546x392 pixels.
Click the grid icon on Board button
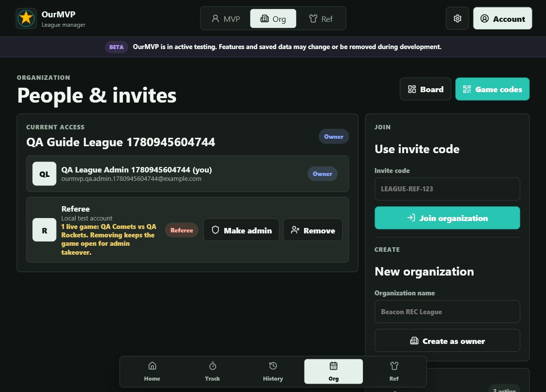coord(412,89)
